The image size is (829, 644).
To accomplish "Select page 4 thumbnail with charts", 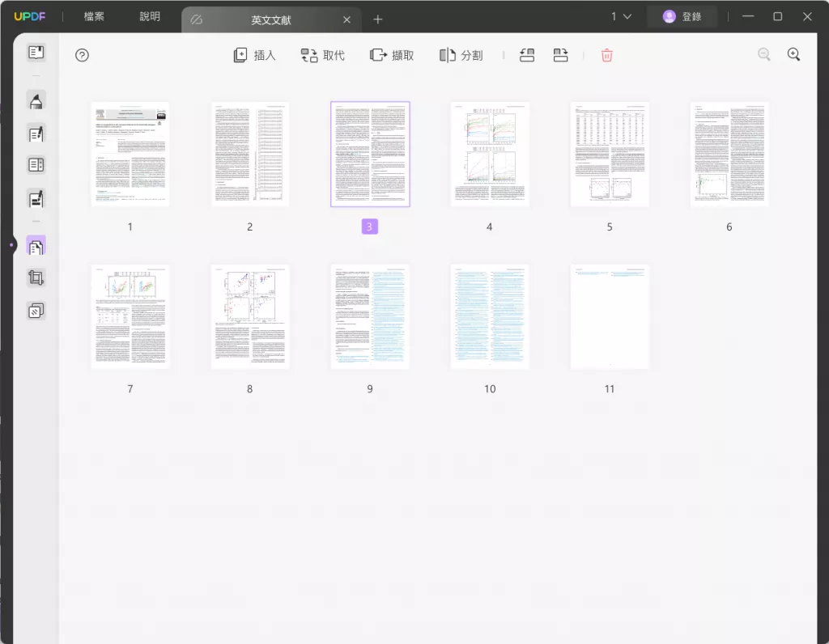I will (x=490, y=154).
